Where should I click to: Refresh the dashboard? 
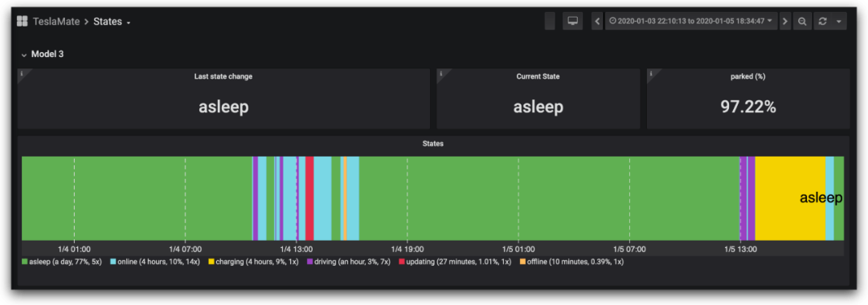pyautogui.click(x=823, y=21)
